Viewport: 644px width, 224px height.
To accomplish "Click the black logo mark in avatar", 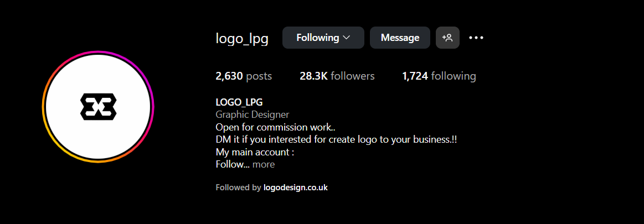I will [x=98, y=107].
